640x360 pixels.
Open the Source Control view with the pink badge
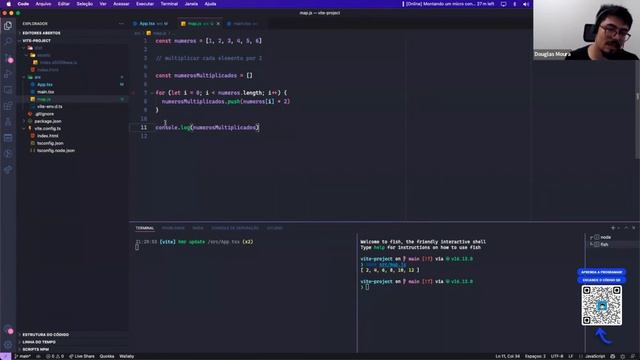tap(8, 58)
